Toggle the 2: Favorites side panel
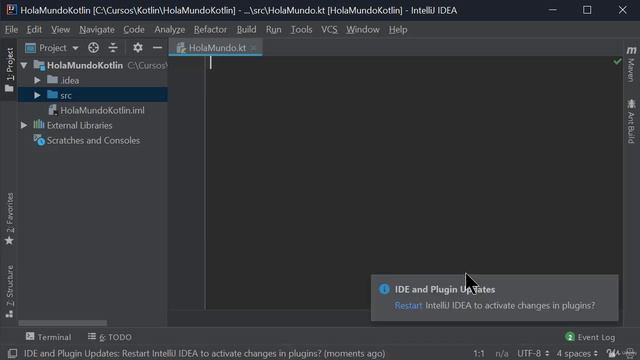 (x=9, y=219)
